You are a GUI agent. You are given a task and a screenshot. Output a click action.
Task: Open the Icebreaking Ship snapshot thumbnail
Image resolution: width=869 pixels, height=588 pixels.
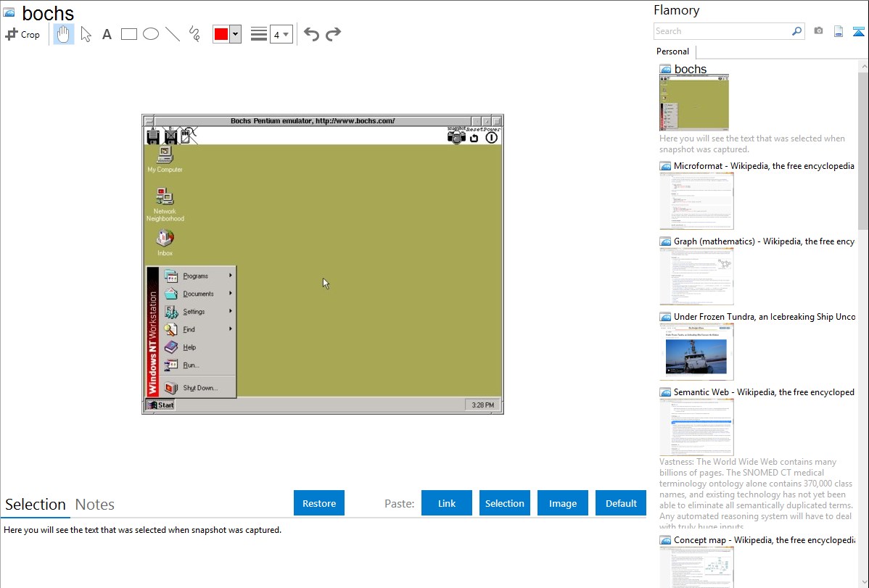click(x=696, y=352)
